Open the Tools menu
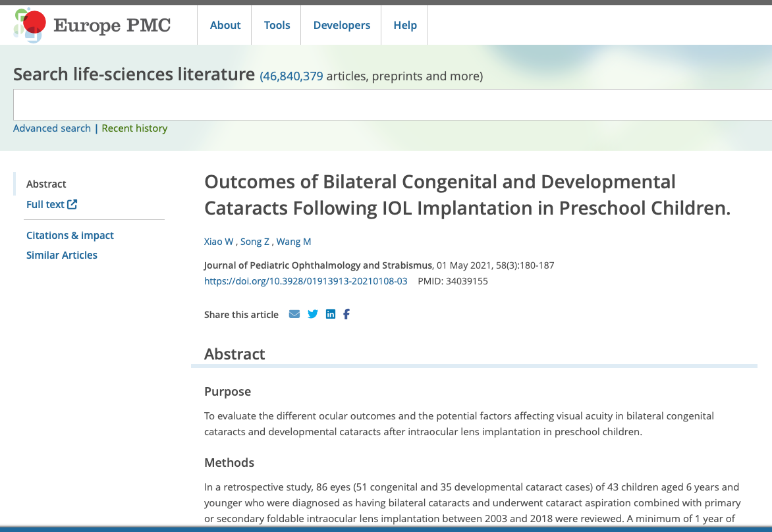 point(277,25)
